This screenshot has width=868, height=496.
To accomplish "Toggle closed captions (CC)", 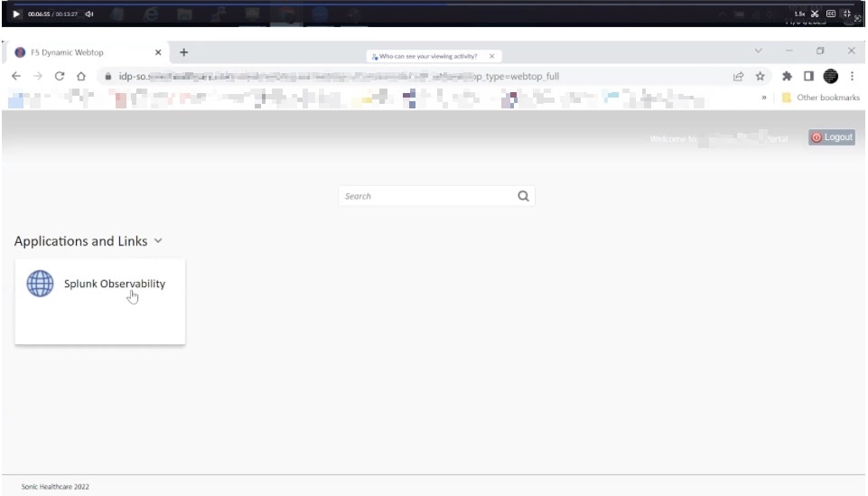I will pyautogui.click(x=831, y=14).
